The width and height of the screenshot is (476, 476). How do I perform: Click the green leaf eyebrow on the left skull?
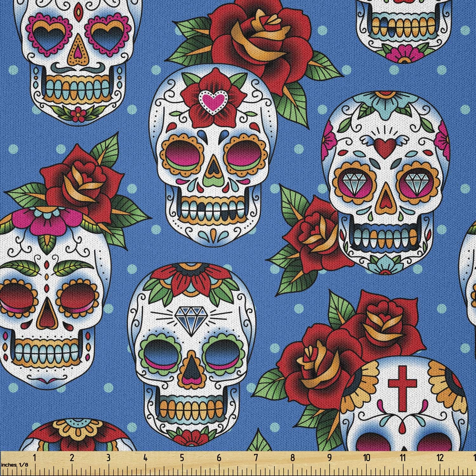(x=69, y=267)
